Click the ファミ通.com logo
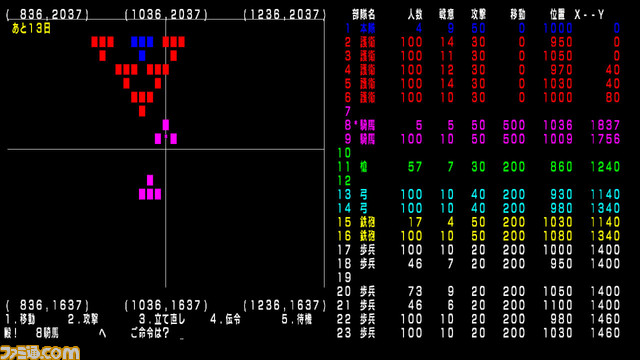640x360 pixels. tap(40, 352)
